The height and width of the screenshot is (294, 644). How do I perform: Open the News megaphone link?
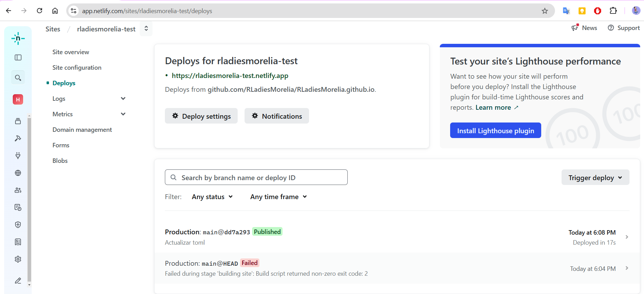click(x=584, y=28)
